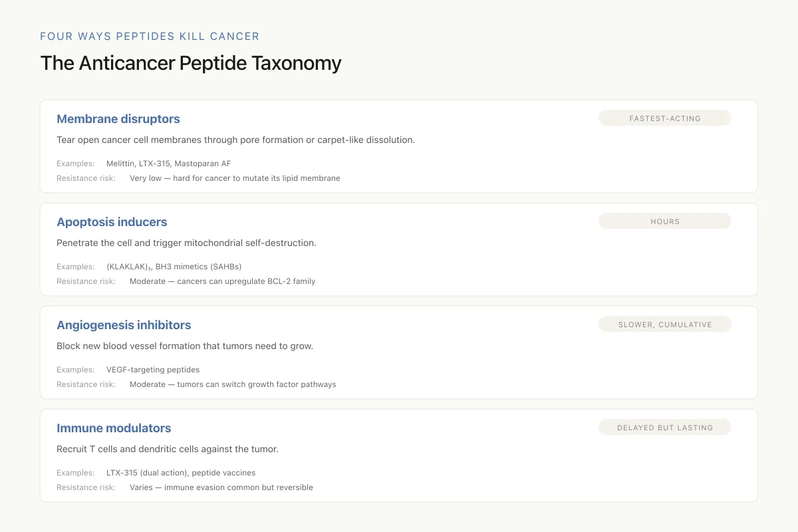The width and height of the screenshot is (798, 532).
Task: Click the growth factor pathways resistance text
Action: click(233, 384)
